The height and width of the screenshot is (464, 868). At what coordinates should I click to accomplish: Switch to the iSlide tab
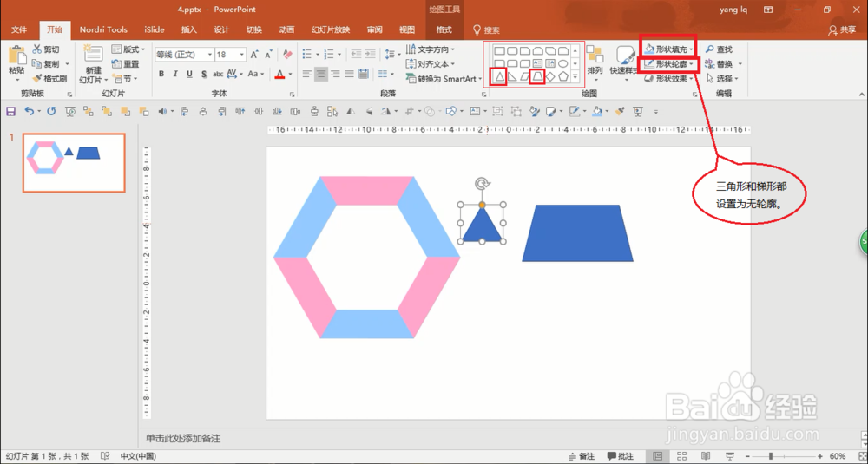[x=155, y=29]
